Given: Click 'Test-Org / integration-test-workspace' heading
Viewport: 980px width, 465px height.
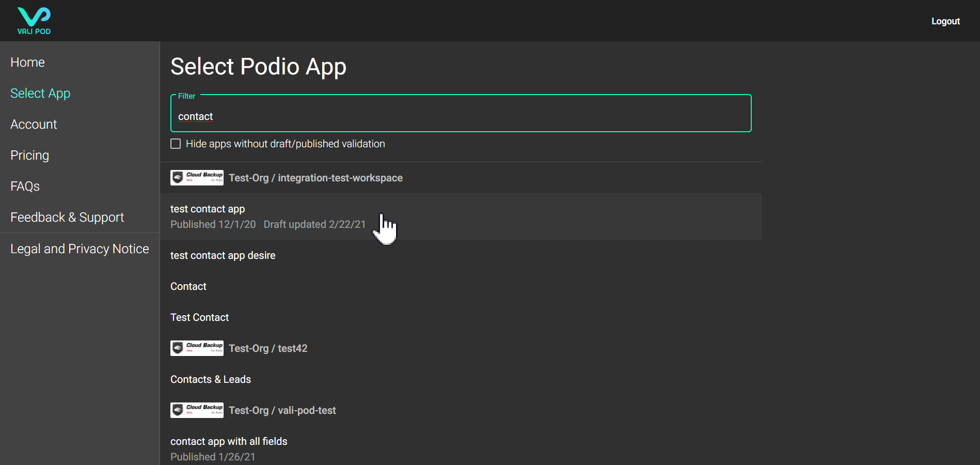Looking at the screenshot, I should (x=315, y=178).
